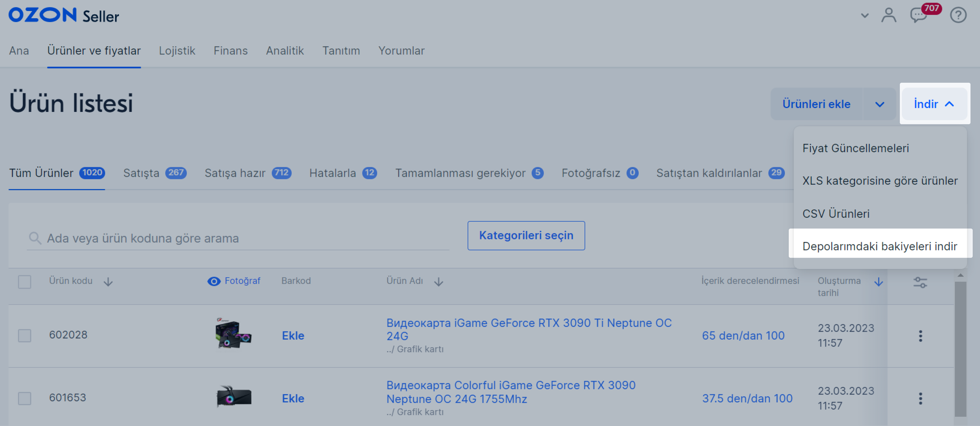
Task: Open Tanıtım menu tab
Action: 341,51
